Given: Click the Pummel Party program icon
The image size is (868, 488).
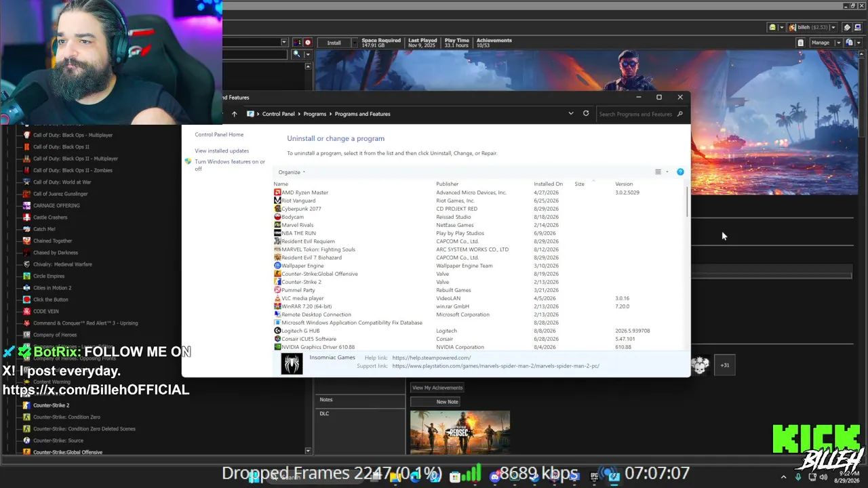Looking at the screenshot, I should 277,290.
